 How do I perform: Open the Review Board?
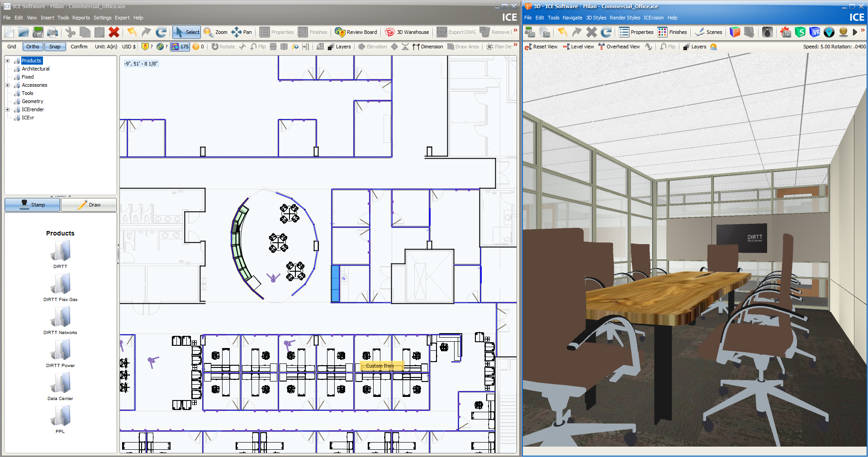[356, 32]
